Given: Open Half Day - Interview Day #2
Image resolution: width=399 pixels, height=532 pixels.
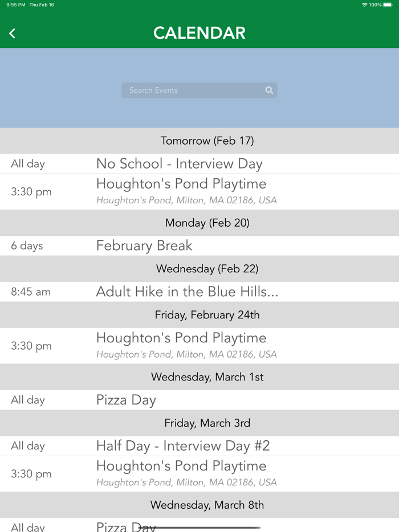Looking at the screenshot, I should click(183, 446).
